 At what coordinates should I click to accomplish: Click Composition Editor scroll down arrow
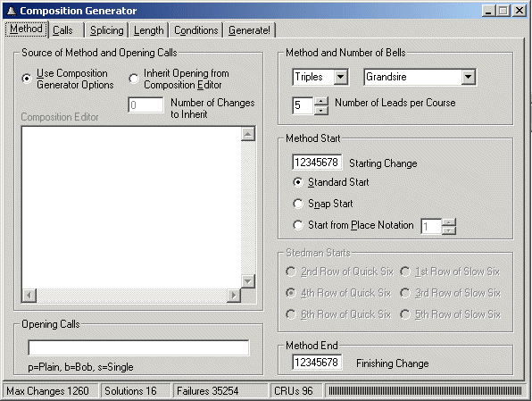click(x=248, y=280)
